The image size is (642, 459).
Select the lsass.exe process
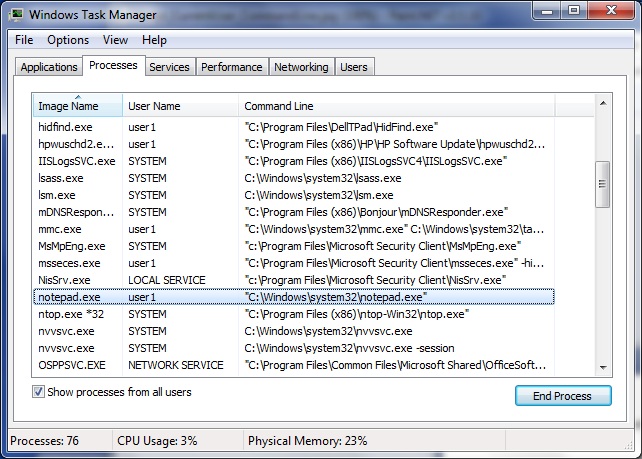click(x=294, y=178)
